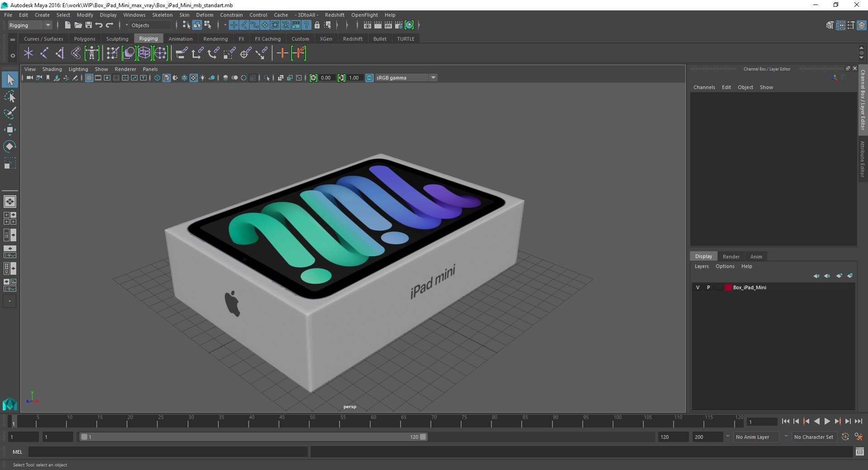Open the Render View window icon
This screenshot has width=868, height=470.
[368, 25]
